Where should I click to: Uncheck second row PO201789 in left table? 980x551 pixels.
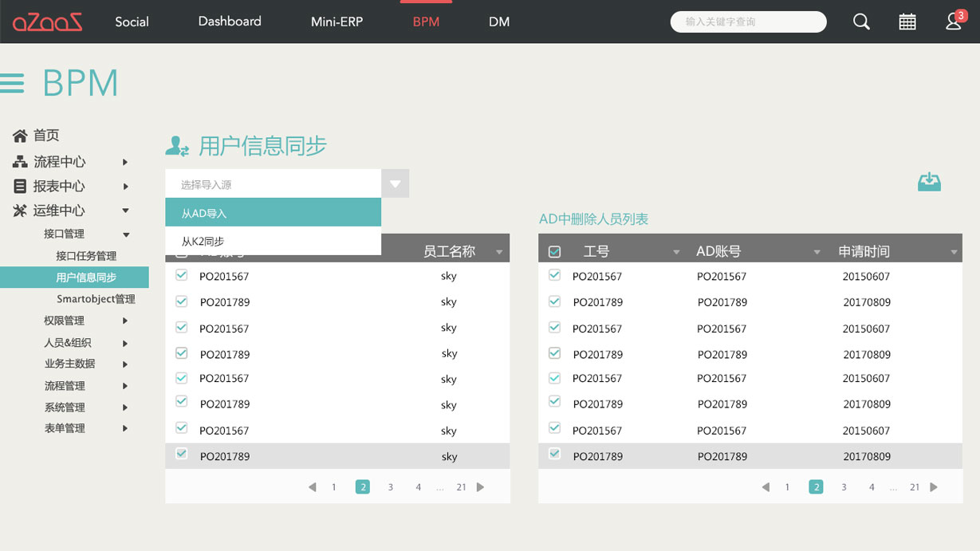(x=181, y=301)
